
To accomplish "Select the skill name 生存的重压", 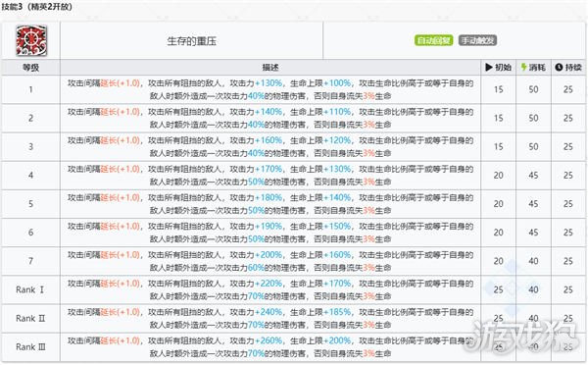I will 192,41.
